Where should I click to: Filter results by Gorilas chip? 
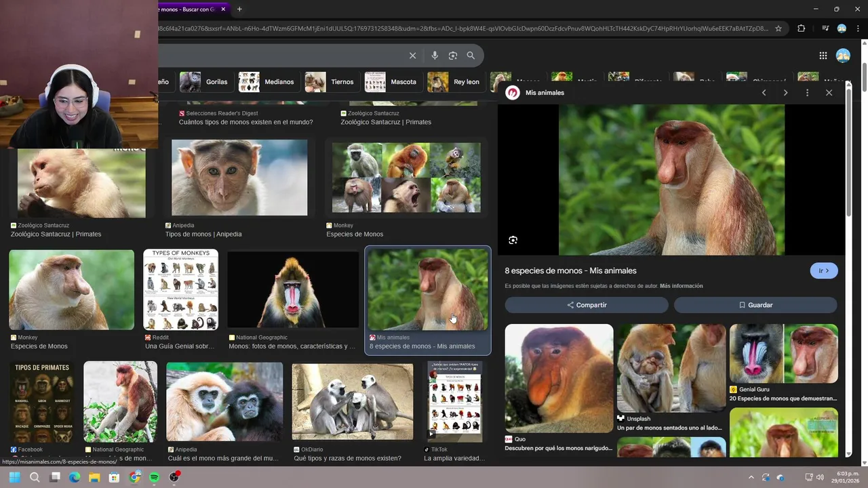pos(205,82)
